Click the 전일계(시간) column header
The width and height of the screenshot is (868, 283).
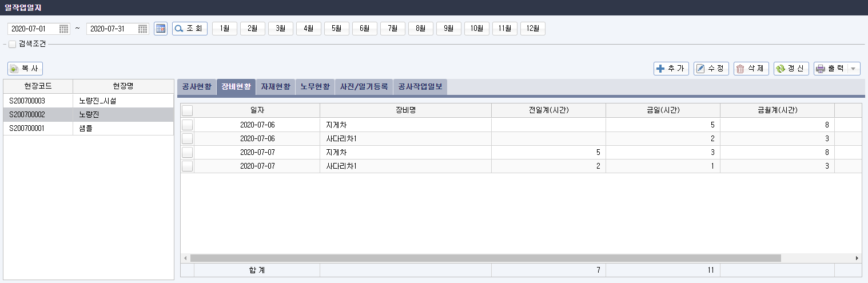point(548,110)
